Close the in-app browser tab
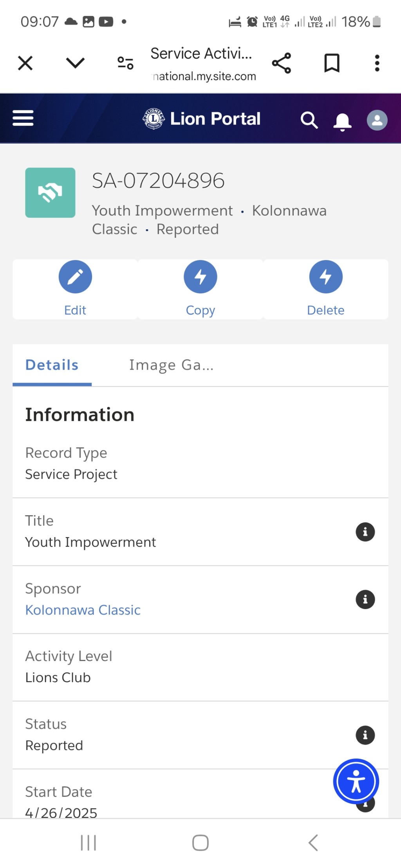Screen dimensions: 401x868 point(25,63)
